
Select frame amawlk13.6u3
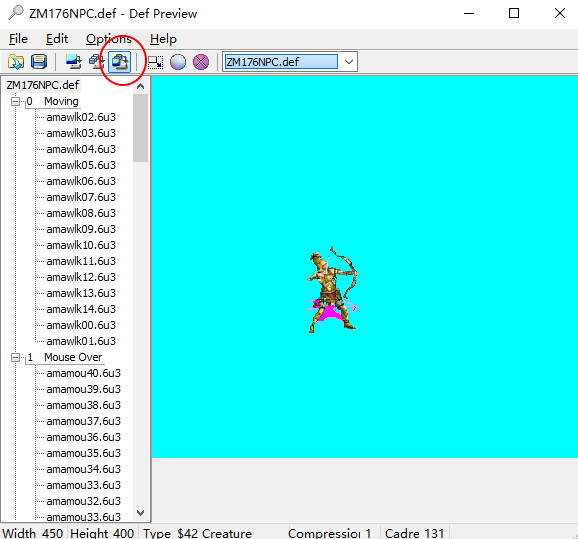81,293
